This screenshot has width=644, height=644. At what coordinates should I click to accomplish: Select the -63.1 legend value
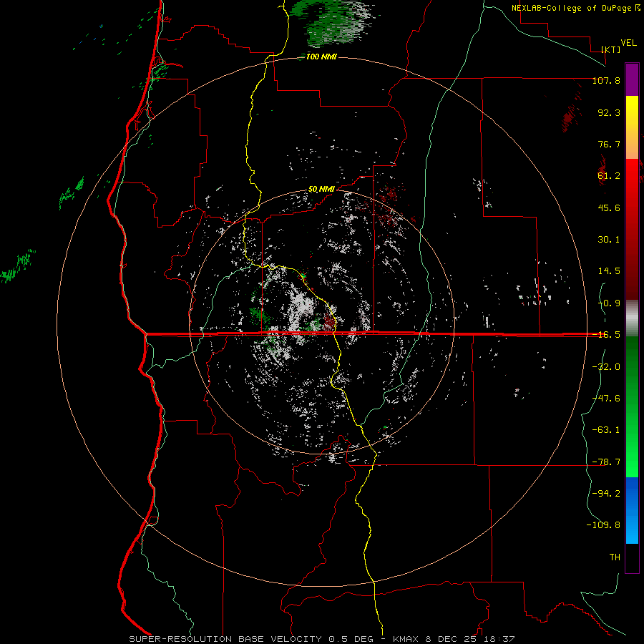click(606, 430)
